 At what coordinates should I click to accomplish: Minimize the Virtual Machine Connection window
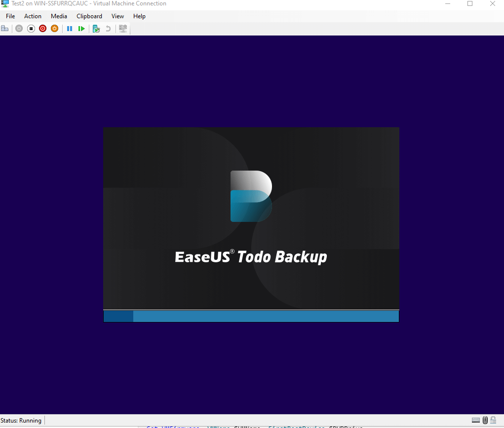[447, 3]
